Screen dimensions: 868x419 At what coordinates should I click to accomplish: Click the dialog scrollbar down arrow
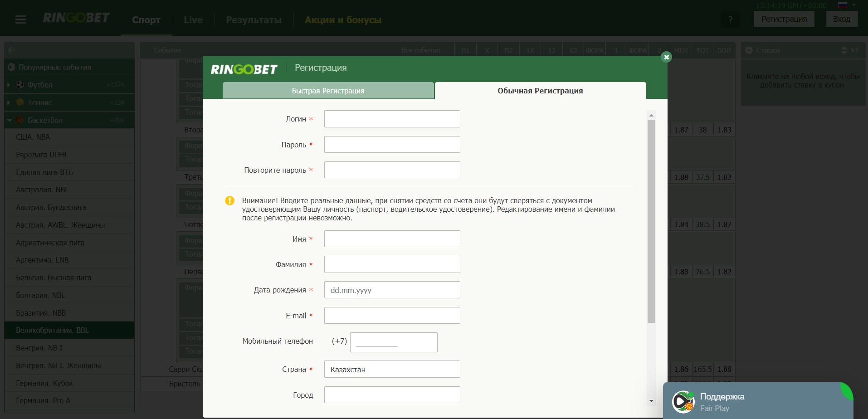pyautogui.click(x=651, y=401)
